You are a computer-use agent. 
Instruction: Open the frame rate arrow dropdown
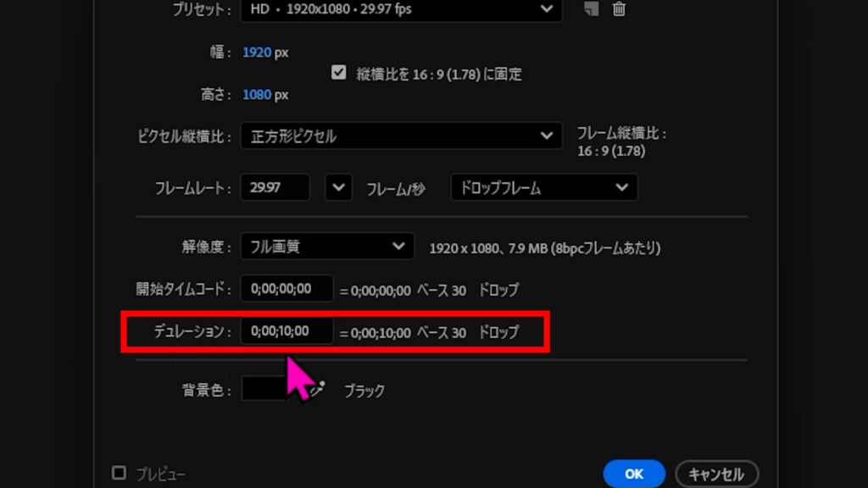tap(338, 187)
